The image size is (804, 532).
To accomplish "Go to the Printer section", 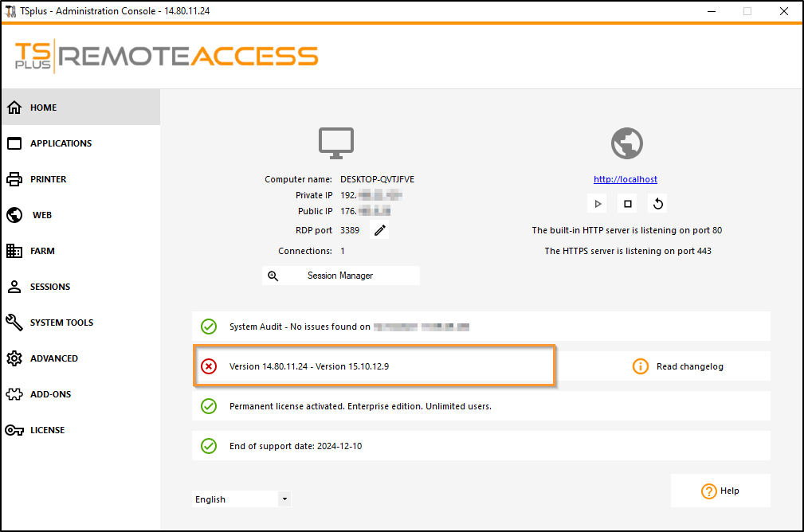I will [48, 179].
